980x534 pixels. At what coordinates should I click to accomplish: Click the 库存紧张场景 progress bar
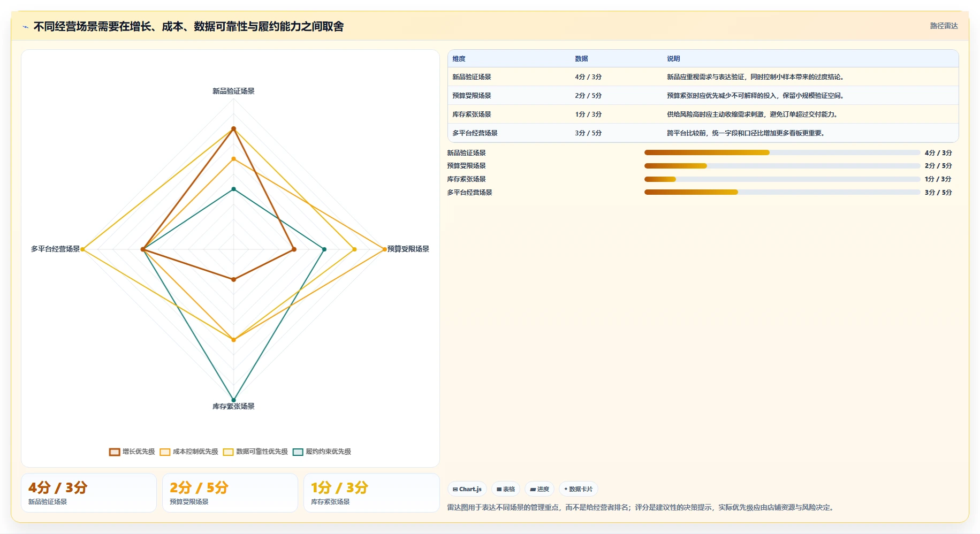pos(782,179)
